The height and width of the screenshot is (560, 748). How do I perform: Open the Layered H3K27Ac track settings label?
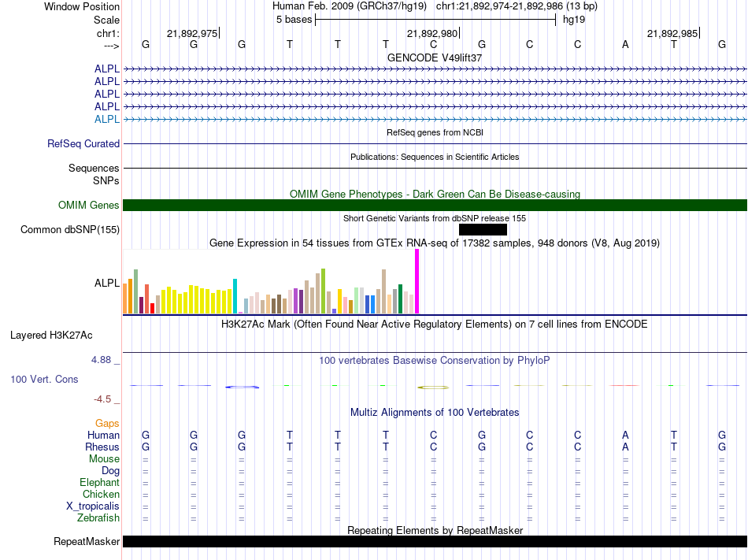[51, 336]
